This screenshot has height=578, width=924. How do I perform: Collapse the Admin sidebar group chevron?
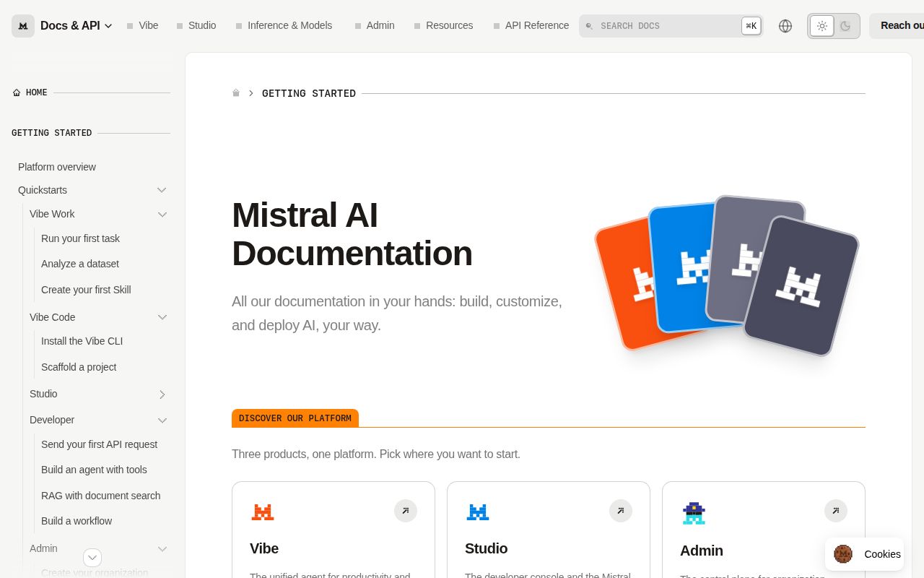click(x=162, y=549)
